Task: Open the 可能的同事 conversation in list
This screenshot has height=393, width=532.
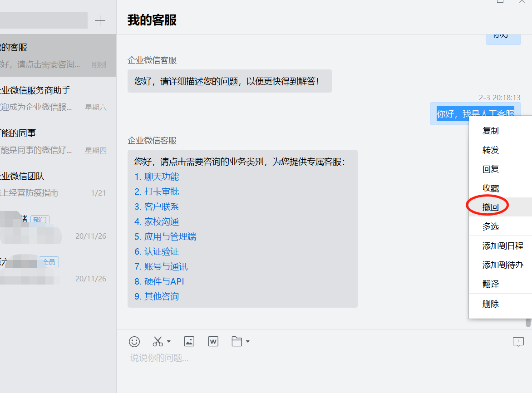Action: [58, 141]
